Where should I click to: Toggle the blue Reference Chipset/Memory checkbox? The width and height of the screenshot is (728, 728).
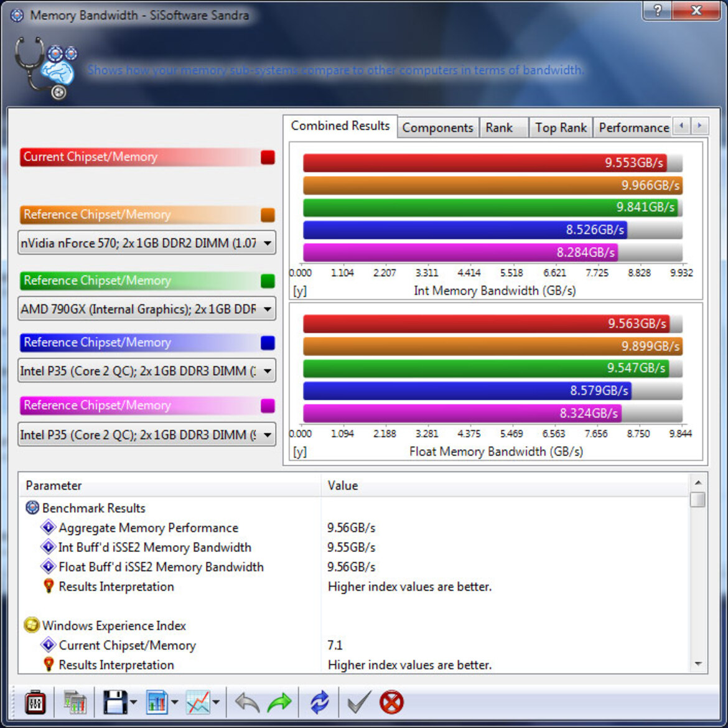click(x=268, y=343)
